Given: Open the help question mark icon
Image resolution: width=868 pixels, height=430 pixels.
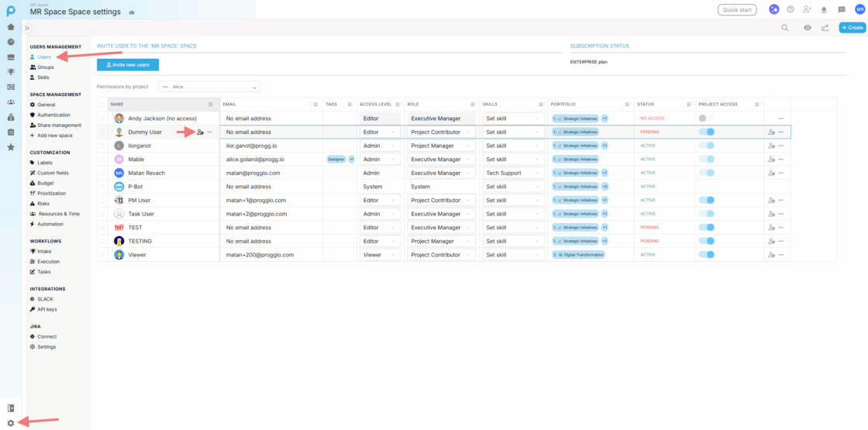Looking at the screenshot, I should click(x=790, y=9).
